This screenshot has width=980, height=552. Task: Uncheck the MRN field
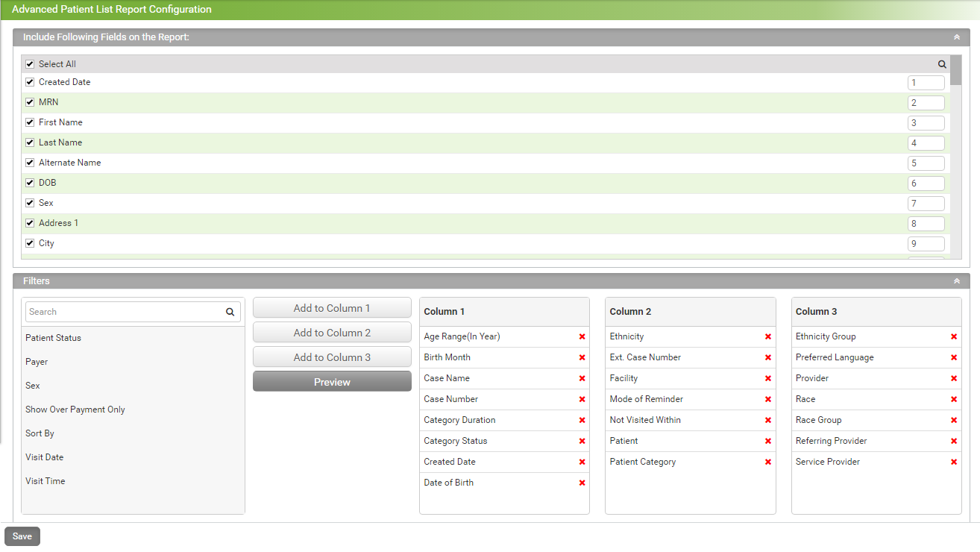click(29, 101)
